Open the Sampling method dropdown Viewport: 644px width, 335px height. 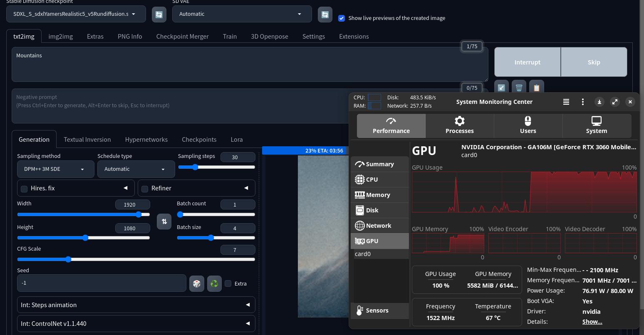tap(55, 169)
